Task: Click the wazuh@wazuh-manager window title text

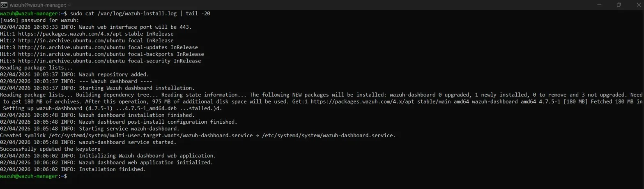Action: 37,5
